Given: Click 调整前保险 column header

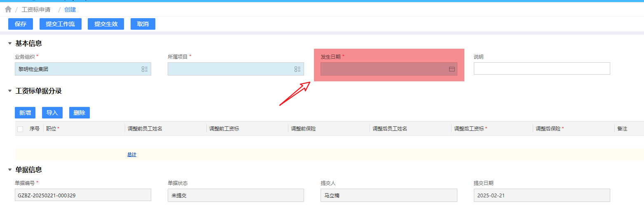Looking at the screenshot, I should point(303,129).
